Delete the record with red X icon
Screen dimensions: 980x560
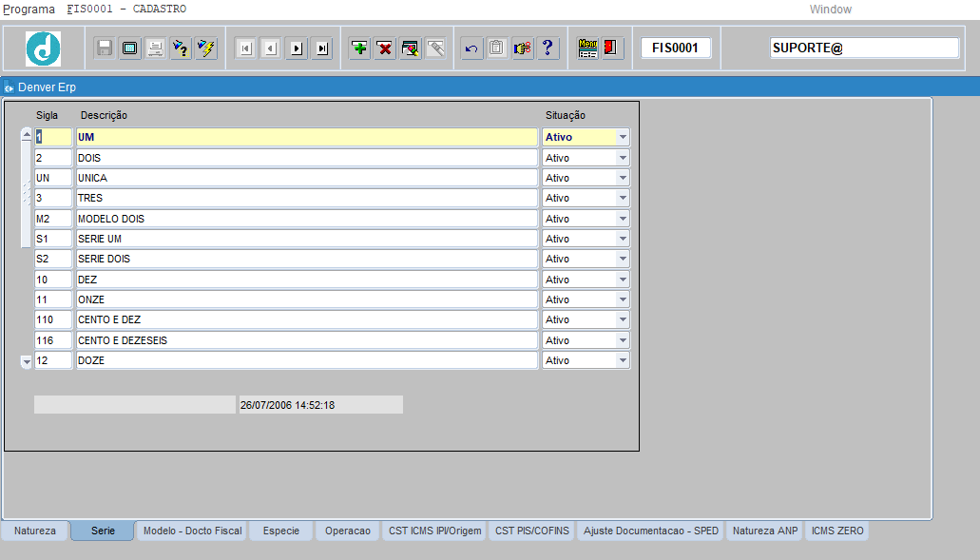coord(385,48)
